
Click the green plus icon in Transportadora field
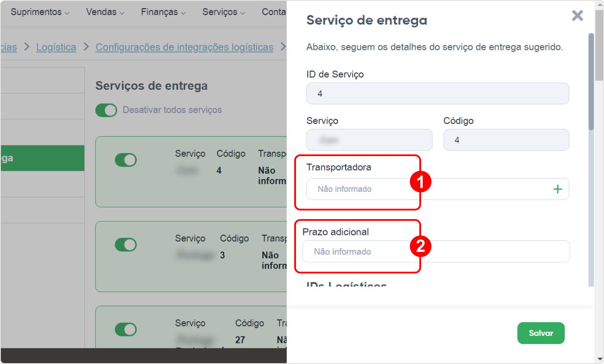tap(558, 189)
